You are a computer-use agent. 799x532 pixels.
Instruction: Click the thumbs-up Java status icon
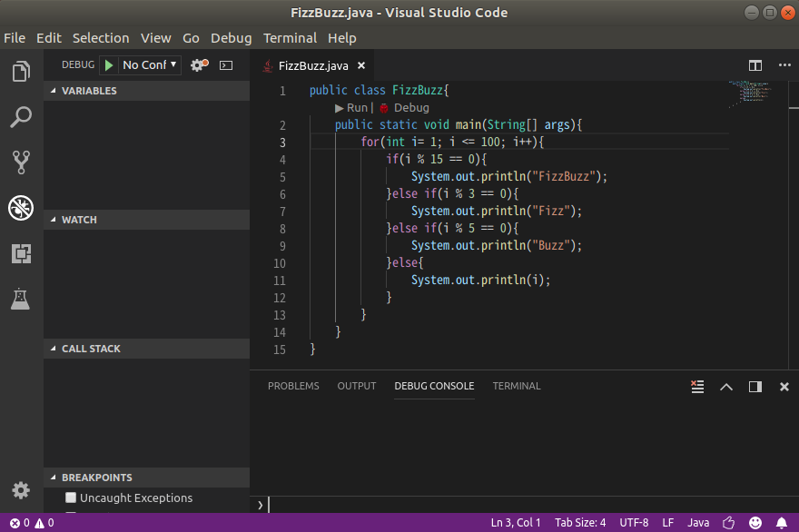(x=729, y=523)
